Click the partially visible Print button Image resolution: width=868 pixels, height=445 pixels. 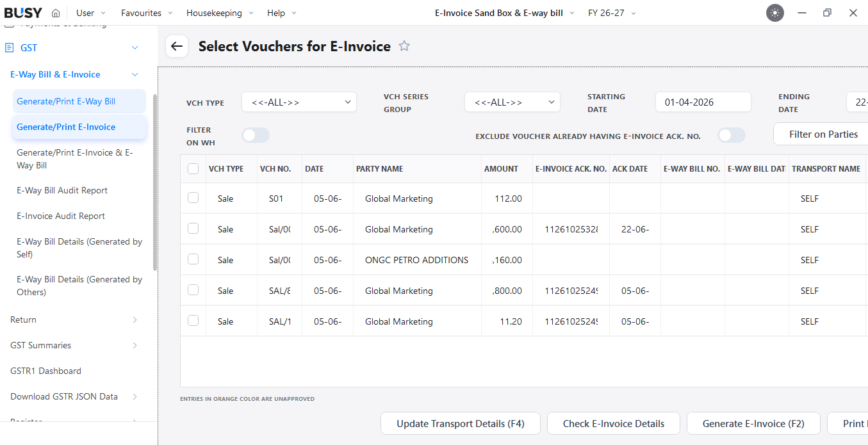[848, 423]
